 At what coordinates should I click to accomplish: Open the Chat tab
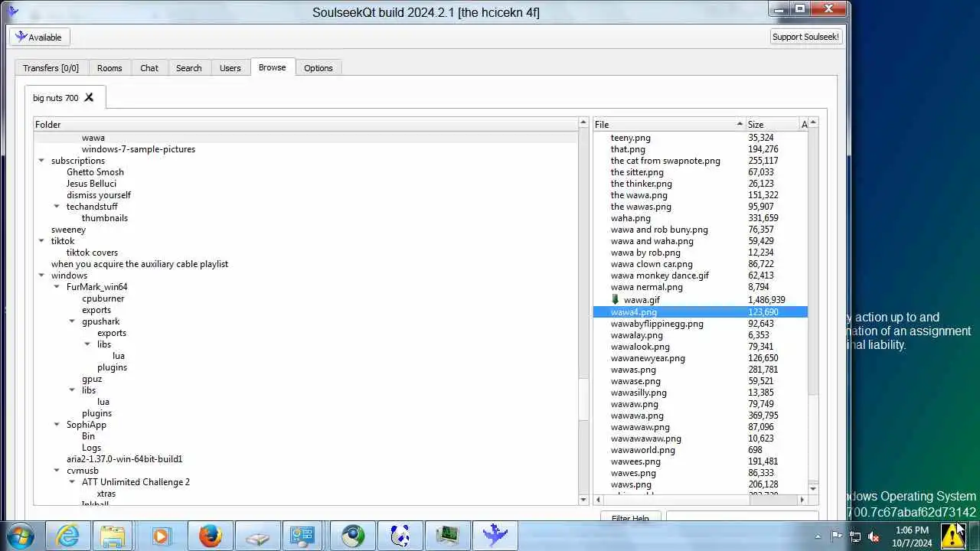point(149,68)
